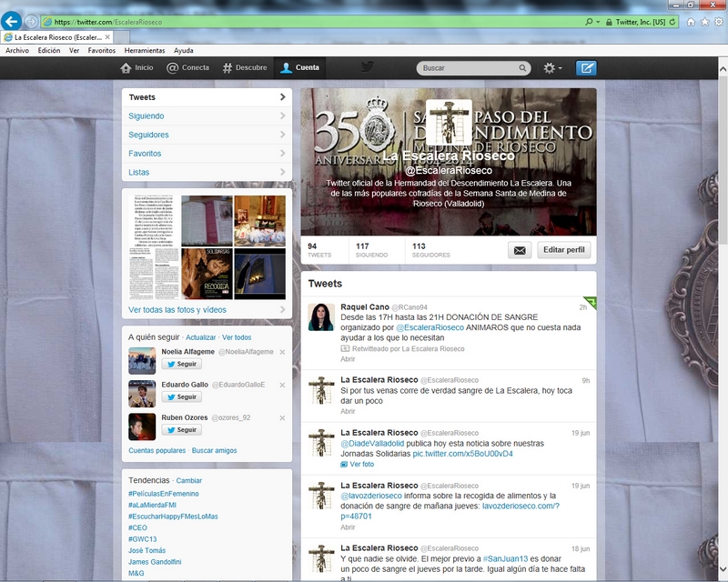Open the Seguidores list
The image size is (728, 582).
tap(207, 135)
